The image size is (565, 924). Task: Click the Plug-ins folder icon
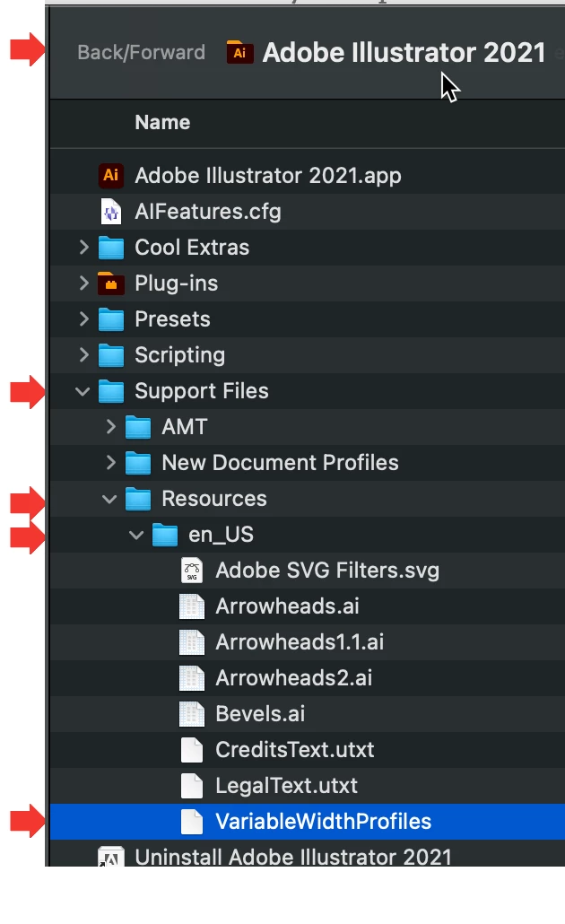click(111, 283)
